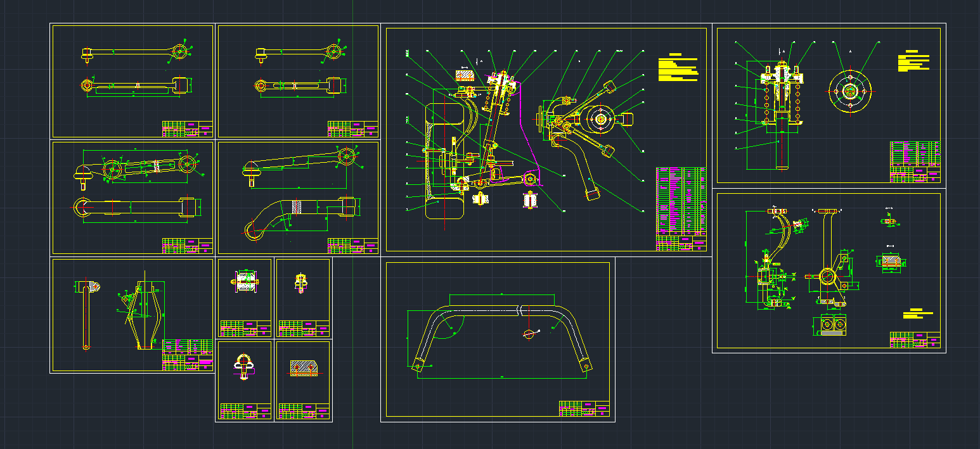Select the hatched block in bottom-right small sheet
The image size is (980, 449).
coord(304,368)
